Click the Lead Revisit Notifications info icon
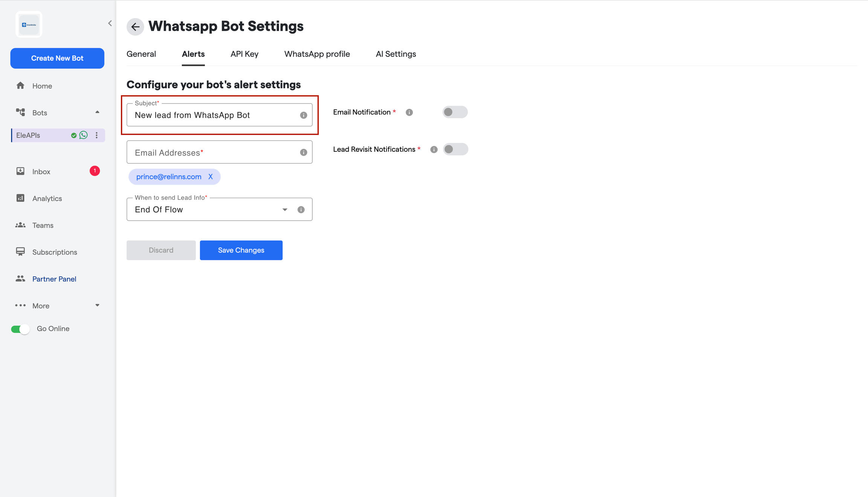This screenshot has width=868, height=497. click(434, 149)
